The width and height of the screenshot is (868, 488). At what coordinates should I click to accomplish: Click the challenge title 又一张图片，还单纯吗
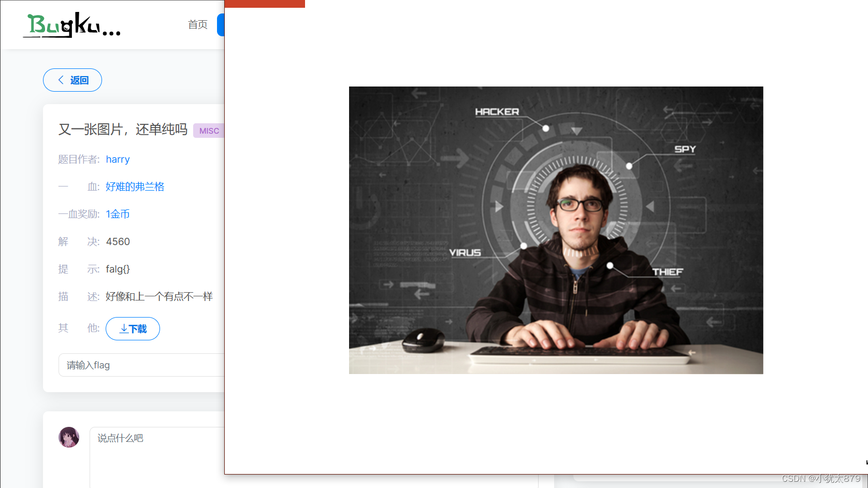(x=123, y=130)
